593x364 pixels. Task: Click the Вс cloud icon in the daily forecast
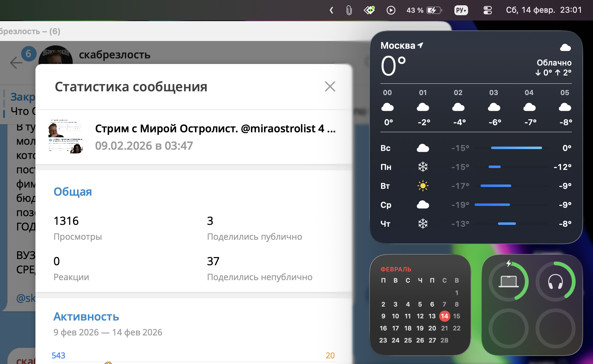pos(423,148)
